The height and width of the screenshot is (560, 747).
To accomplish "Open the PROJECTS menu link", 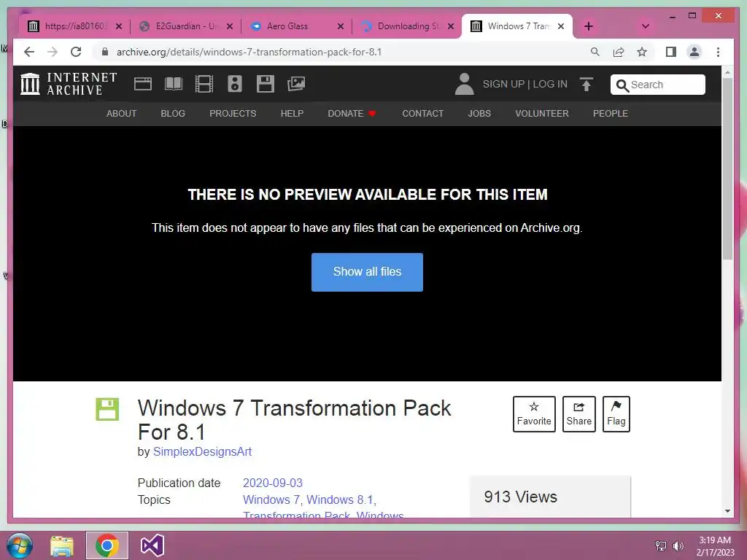I will 233,113.
